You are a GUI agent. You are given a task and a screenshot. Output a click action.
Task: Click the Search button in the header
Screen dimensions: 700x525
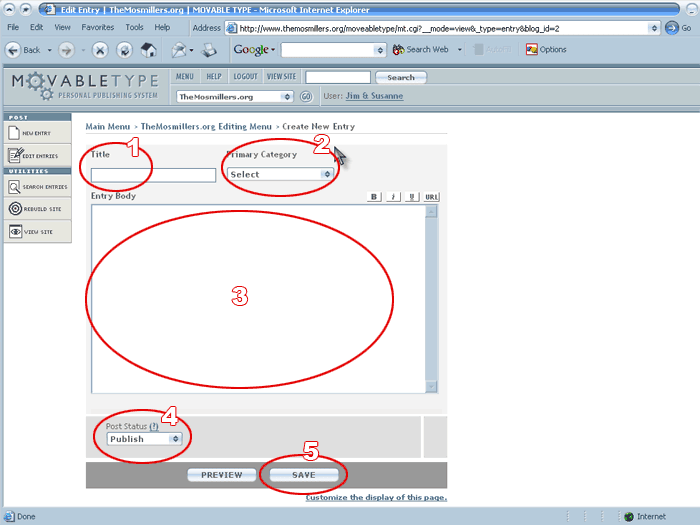(401, 77)
